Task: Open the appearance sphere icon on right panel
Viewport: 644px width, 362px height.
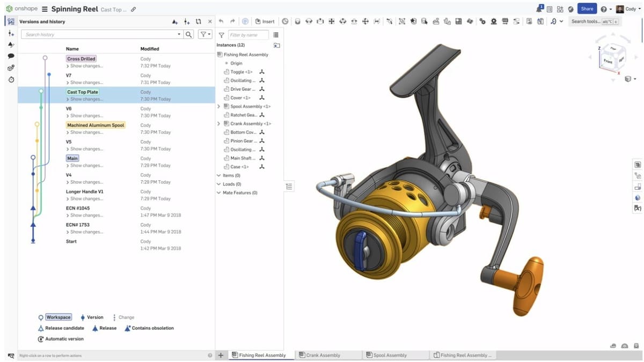Action: click(638, 198)
